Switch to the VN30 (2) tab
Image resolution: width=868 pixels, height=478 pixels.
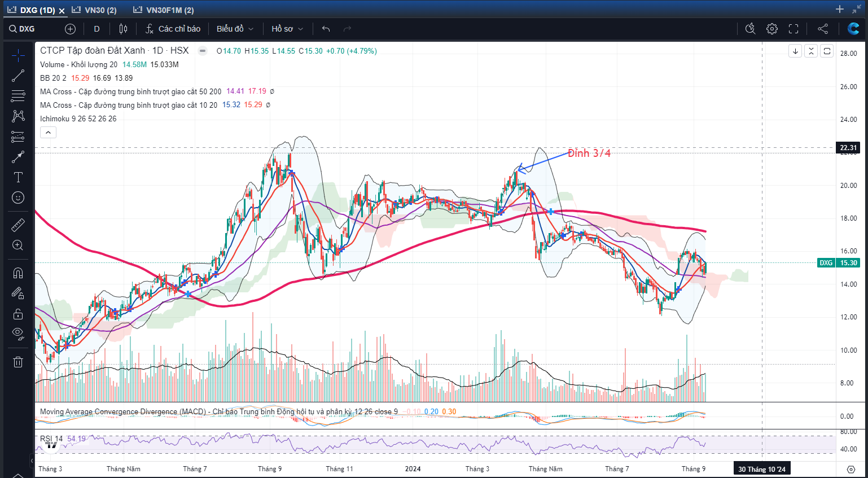click(x=94, y=10)
